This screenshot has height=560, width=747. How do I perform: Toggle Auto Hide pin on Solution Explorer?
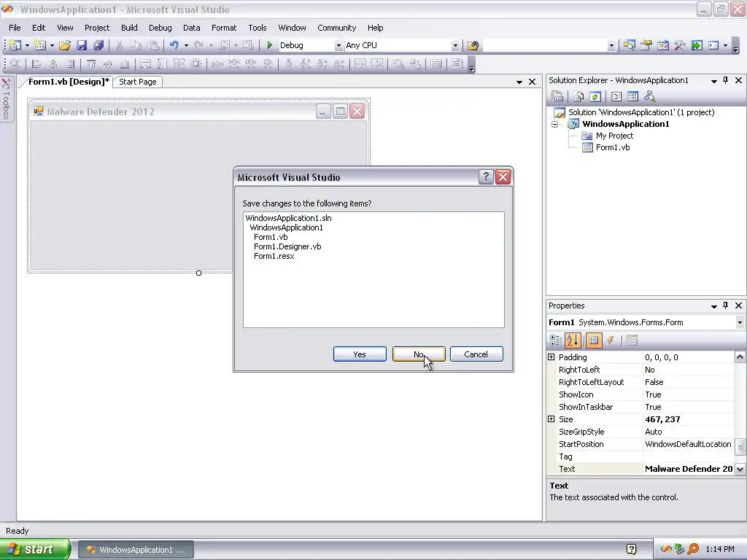pyautogui.click(x=726, y=80)
